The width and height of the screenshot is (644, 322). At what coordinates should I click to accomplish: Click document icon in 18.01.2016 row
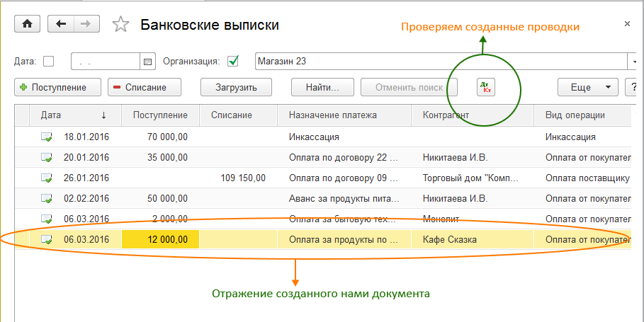[47, 137]
